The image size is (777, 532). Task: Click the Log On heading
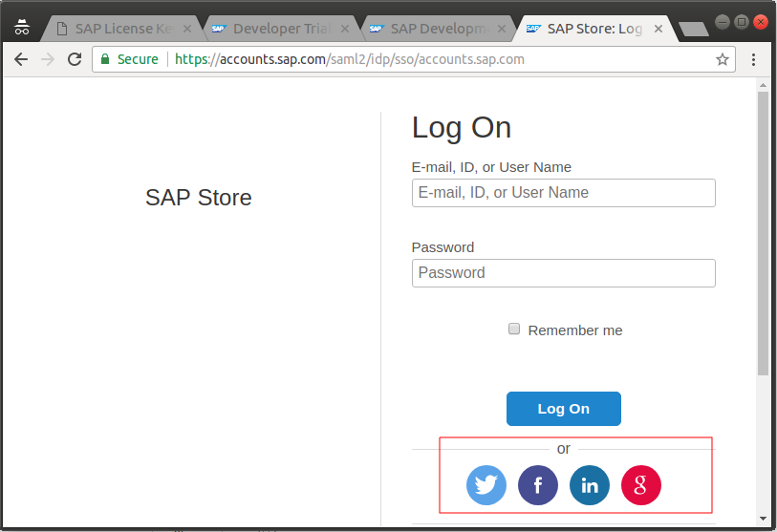462,128
